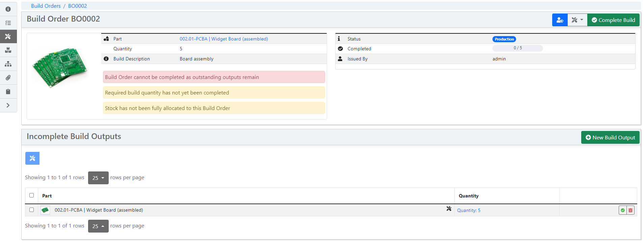This screenshot has width=644, height=243.
Task: Open the build details info icon in sidebar
Action: (x=8, y=9)
